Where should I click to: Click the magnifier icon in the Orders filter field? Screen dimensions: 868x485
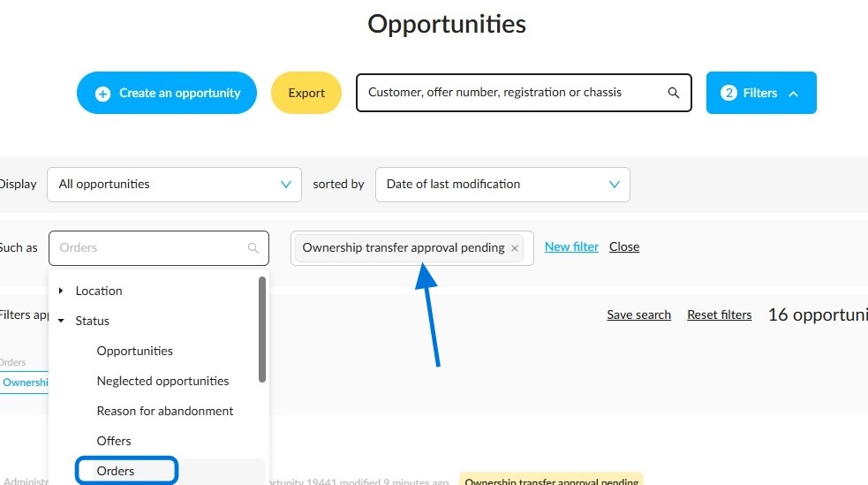coord(253,248)
